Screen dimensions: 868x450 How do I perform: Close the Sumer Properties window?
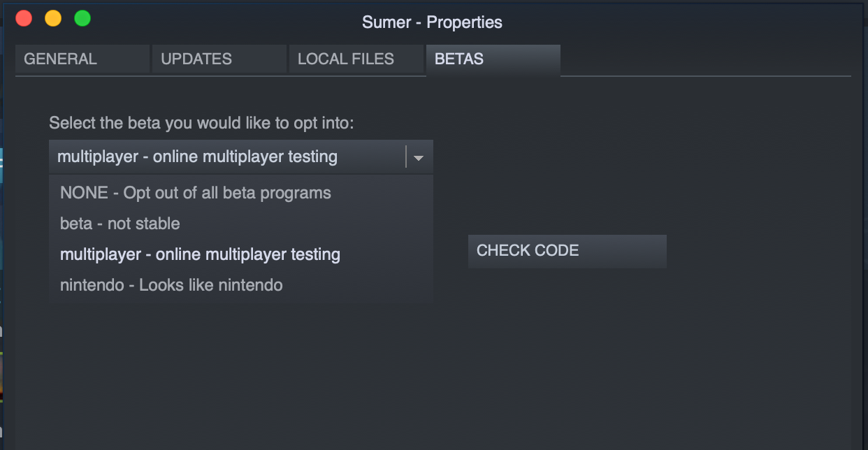pyautogui.click(x=24, y=19)
